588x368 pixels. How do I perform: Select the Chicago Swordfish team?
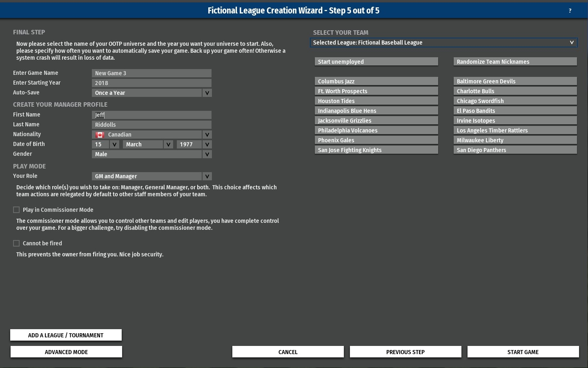[515, 101]
